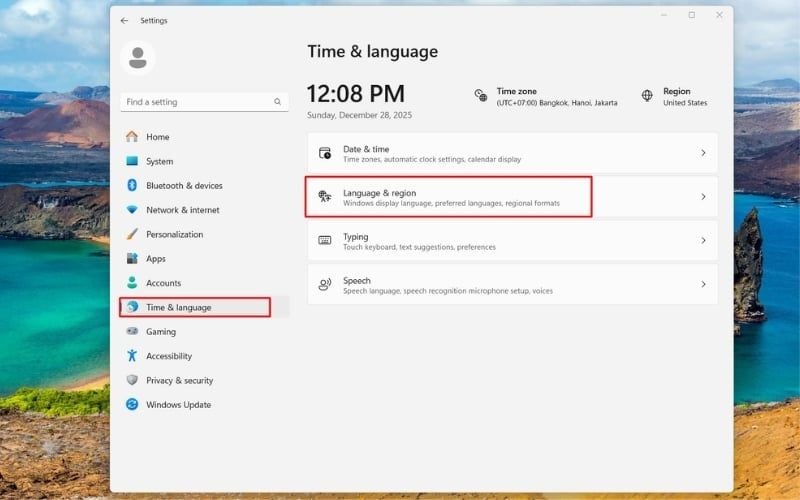Image resolution: width=800 pixels, height=500 pixels.
Task: Open the Language & region label
Action: tap(380, 193)
